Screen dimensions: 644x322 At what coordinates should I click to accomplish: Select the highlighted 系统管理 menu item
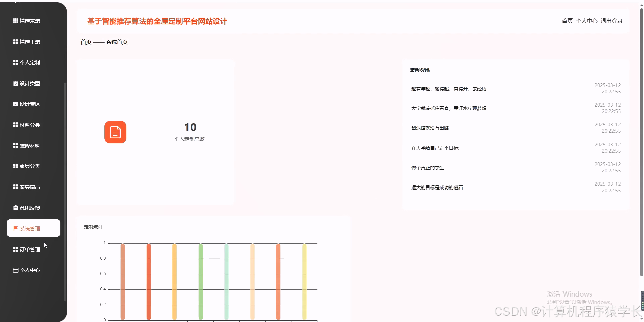tap(34, 228)
